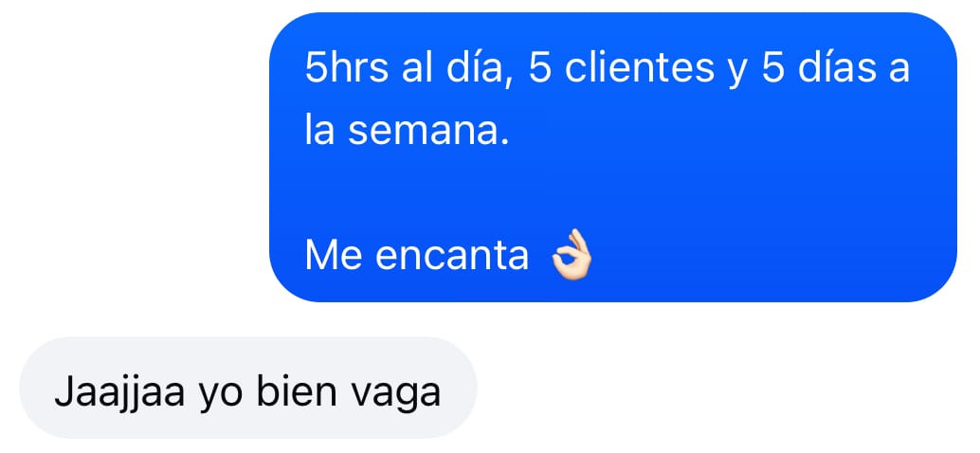Screen dimensions: 980x453
Task: Click the empty line inside blue bubble
Action: [612, 192]
